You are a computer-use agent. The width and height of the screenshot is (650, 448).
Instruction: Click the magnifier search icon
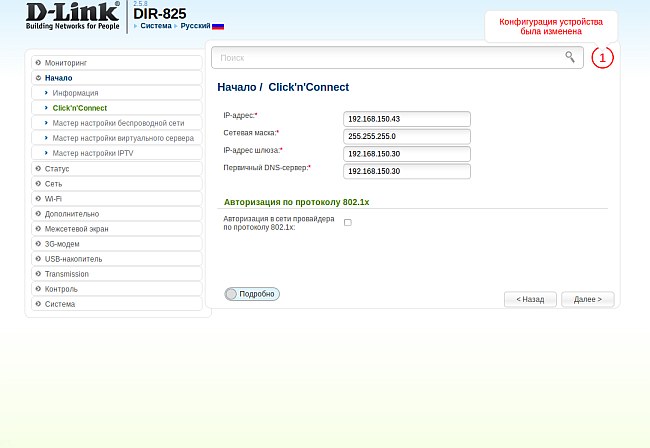point(570,58)
